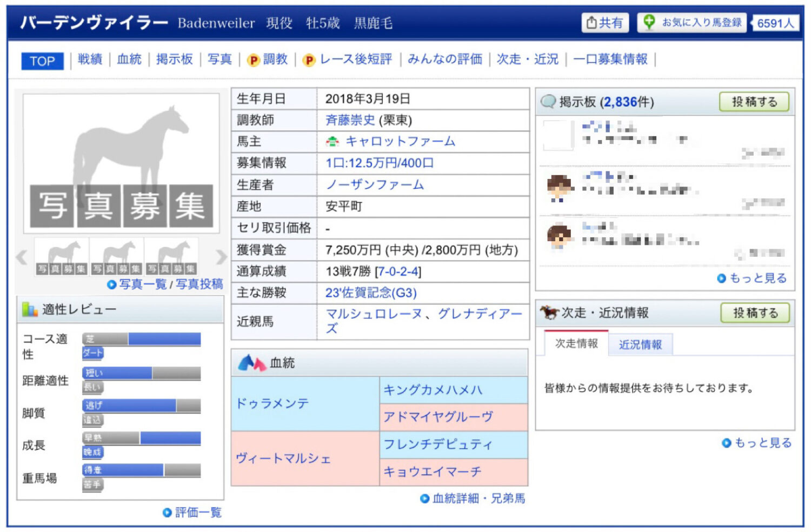Switch to the 近況情報 tab
Image resolution: width=811 pixels, height=532 pixels.
640,344
